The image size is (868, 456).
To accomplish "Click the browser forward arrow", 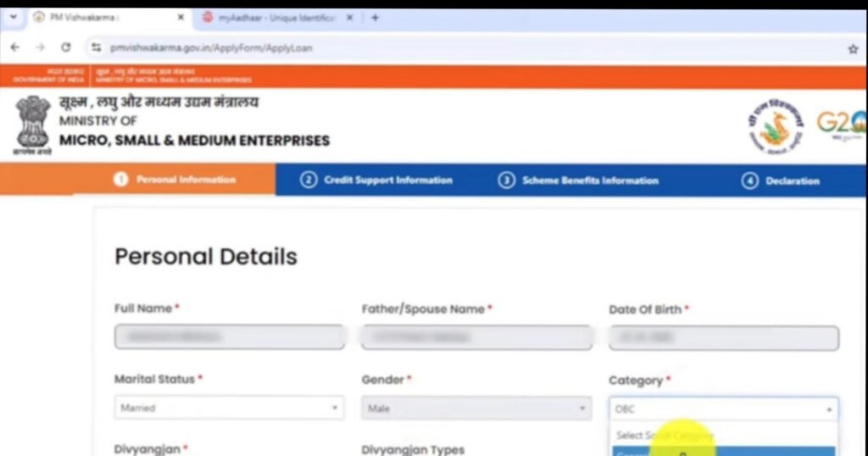I will [x=40, y=47].
